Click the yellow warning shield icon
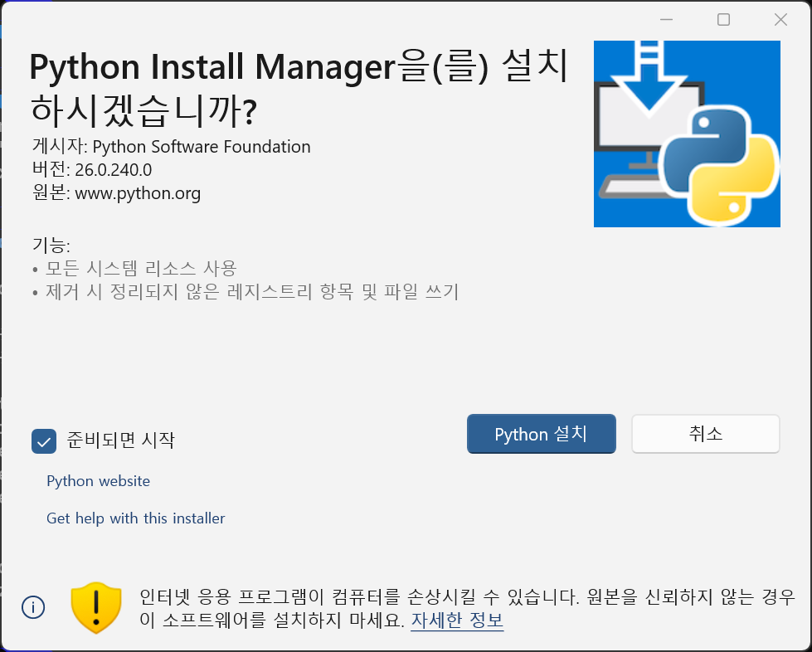 point(96,607)
